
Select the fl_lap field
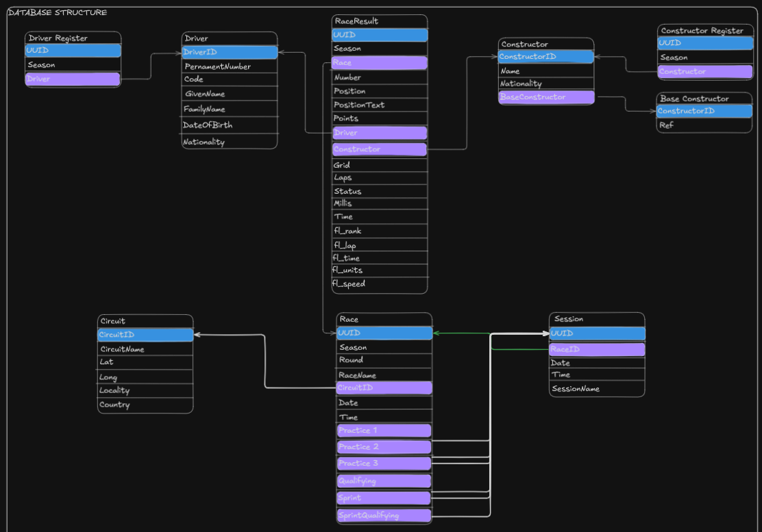380,244
